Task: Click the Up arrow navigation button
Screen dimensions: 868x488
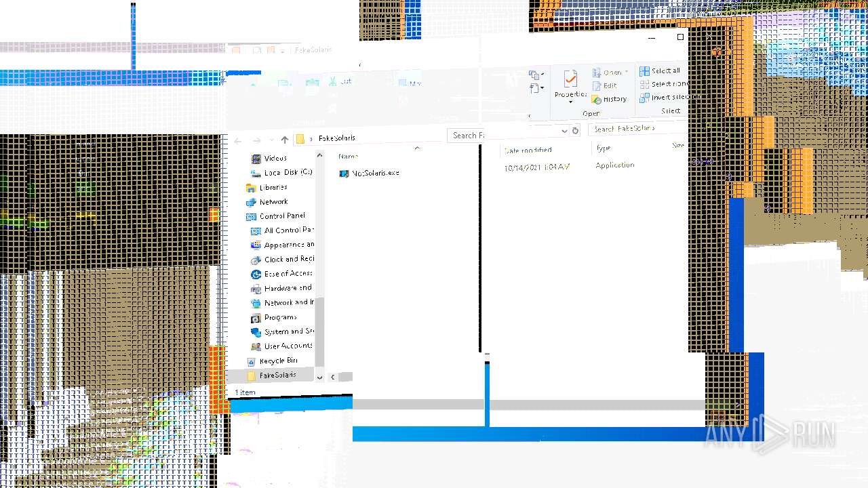Action: [284, 140]
